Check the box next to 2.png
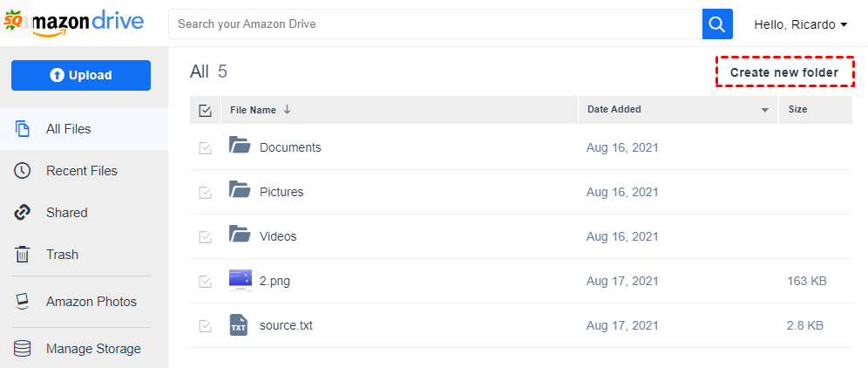868x368 pixels. 206,282
